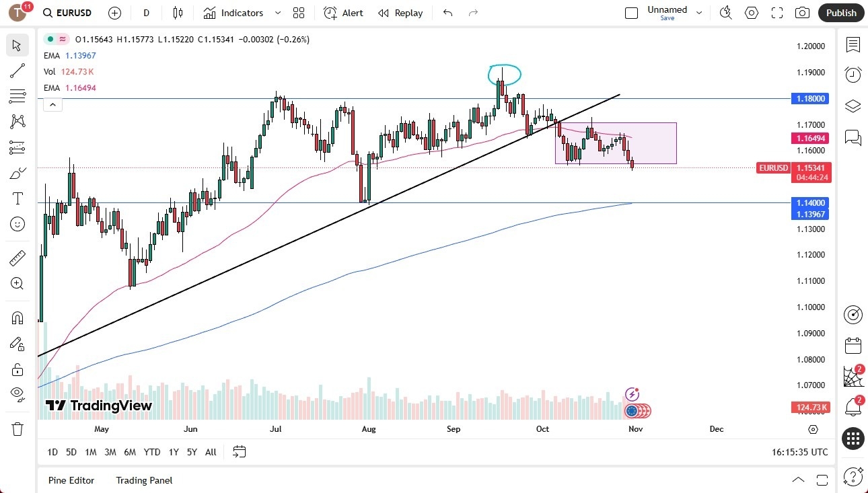This screenshot has width=868, height=493.
Task: Select the Brush drawing tool
Action: [x=17, y=173]
